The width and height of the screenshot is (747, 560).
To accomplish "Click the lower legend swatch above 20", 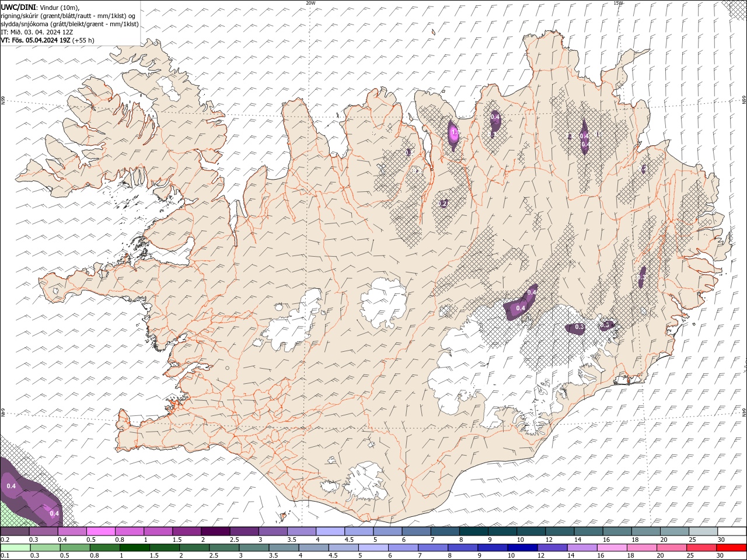I will 671,548.
